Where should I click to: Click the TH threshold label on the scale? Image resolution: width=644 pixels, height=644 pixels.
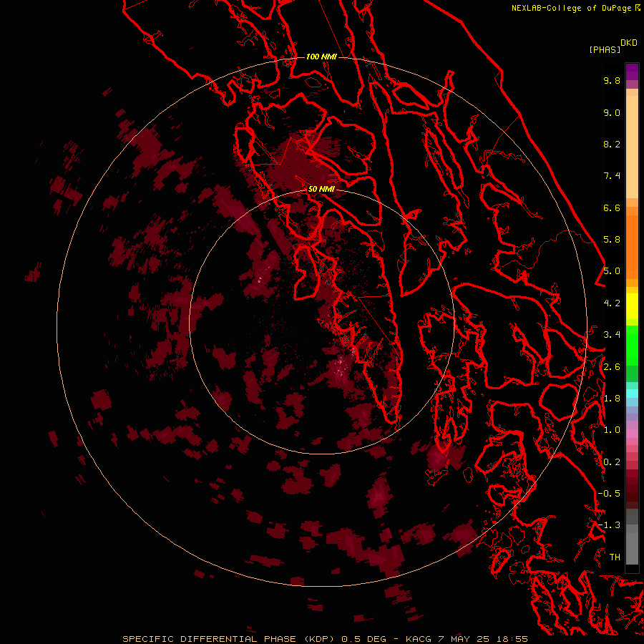615,557
